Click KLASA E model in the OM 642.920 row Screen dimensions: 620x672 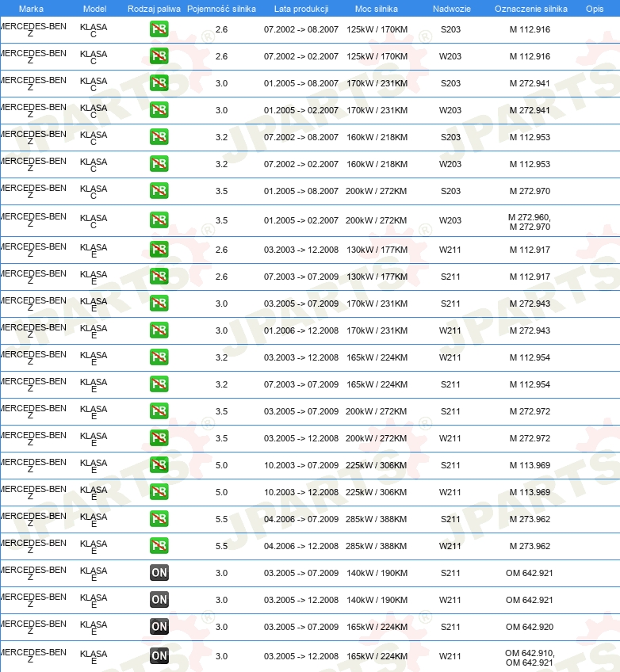[x=94, y=628]
